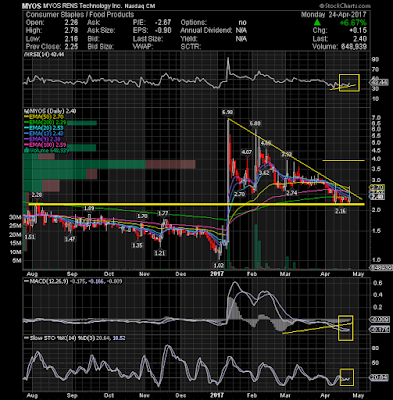Image resolution: width=393 pixels, height=400 pixels.
Task: Click the High value 2.78
Action: pyautogui.click(x=72, y=31)
